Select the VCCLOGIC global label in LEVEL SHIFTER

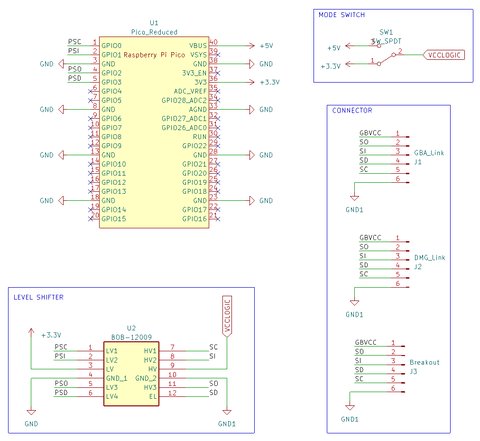[227, 316]
